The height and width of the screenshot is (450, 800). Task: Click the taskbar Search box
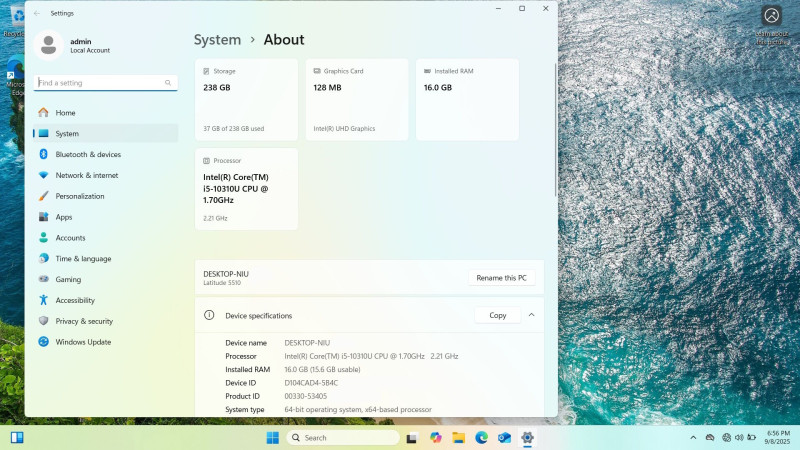343,438
